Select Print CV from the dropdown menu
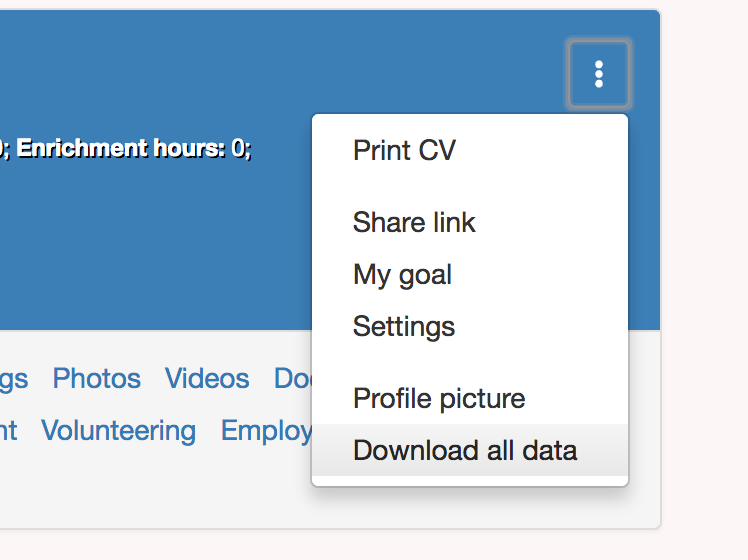 point(404,151)
